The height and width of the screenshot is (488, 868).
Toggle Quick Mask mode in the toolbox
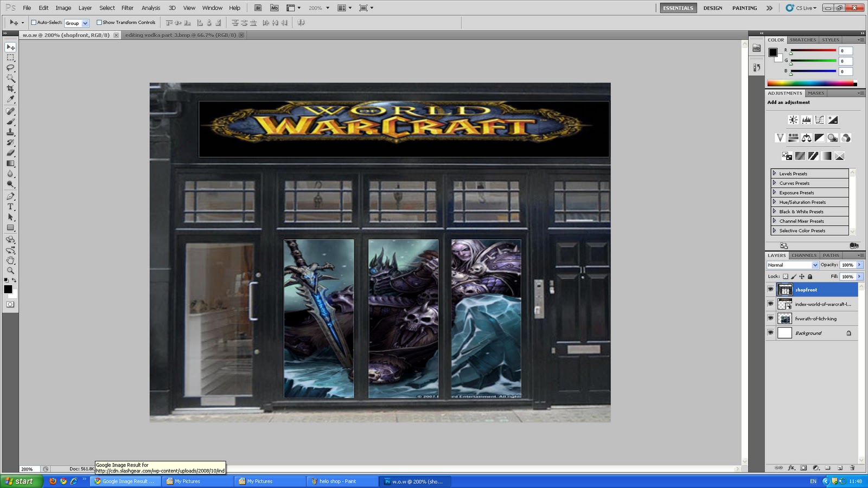point(10,304)
